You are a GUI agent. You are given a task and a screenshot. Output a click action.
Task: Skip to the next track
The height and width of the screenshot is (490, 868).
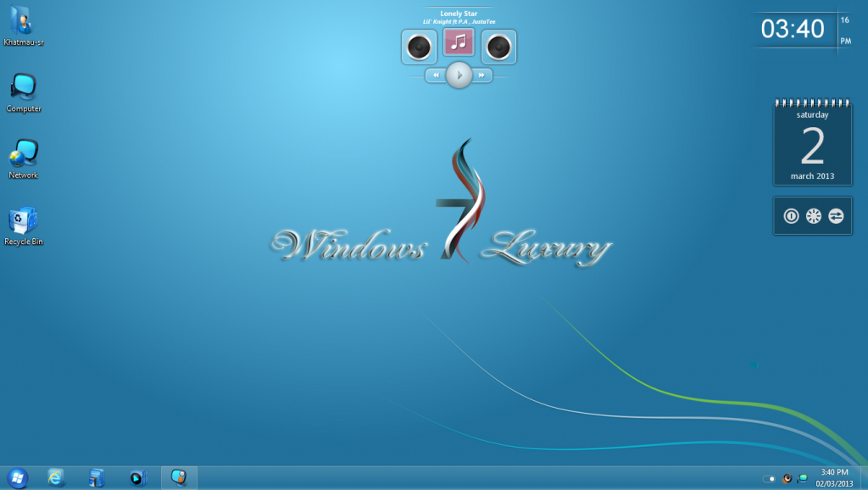(x=481, y=75)
